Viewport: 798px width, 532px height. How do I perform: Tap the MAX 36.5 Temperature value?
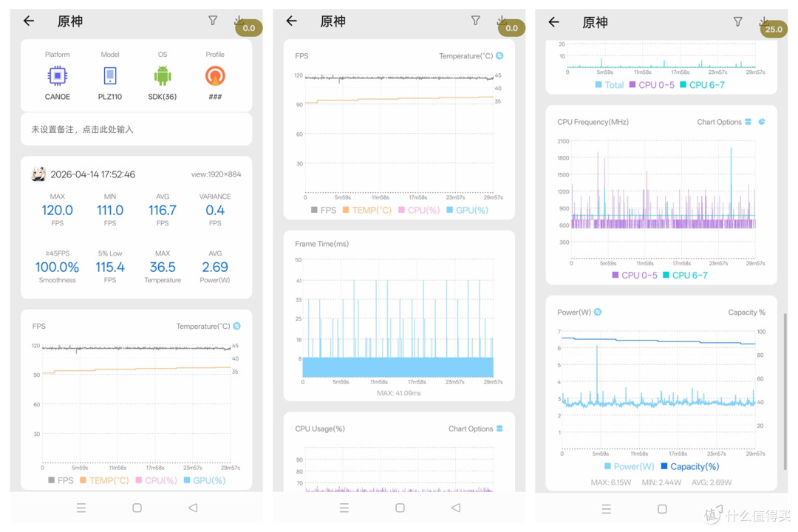163,267
